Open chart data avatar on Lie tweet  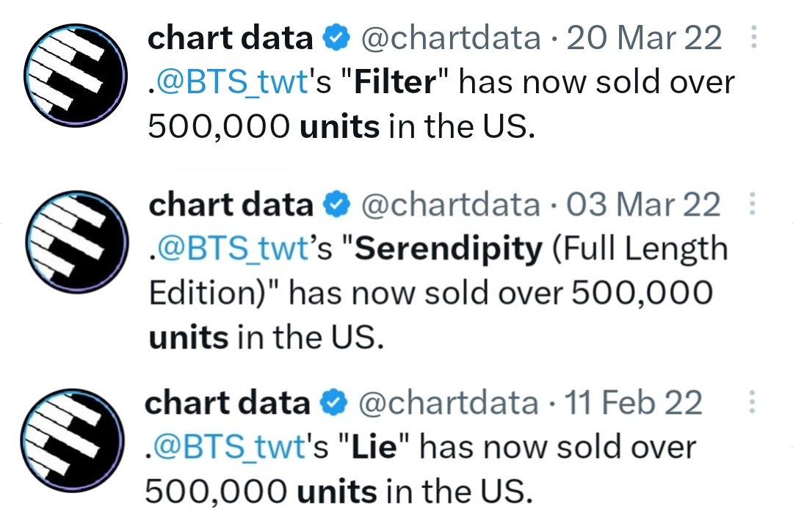point(72,440)
